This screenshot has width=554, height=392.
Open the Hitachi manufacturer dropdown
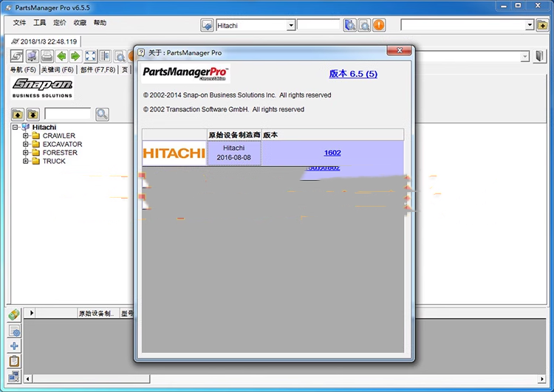point(291,25)
